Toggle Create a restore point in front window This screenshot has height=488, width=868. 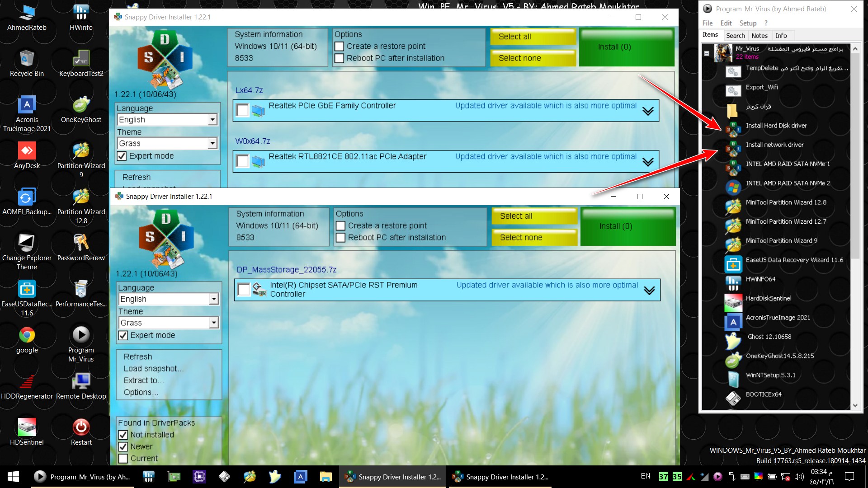pyautogui.click(x=341, y=225)
